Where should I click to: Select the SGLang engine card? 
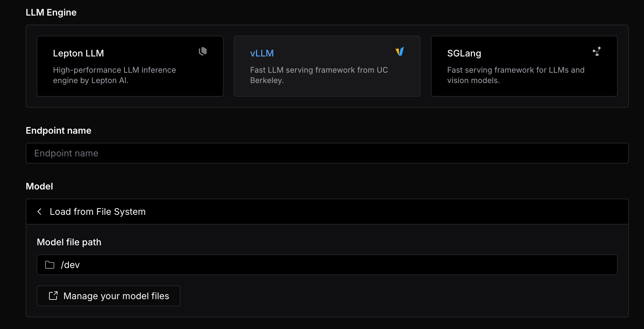[524, 66]
